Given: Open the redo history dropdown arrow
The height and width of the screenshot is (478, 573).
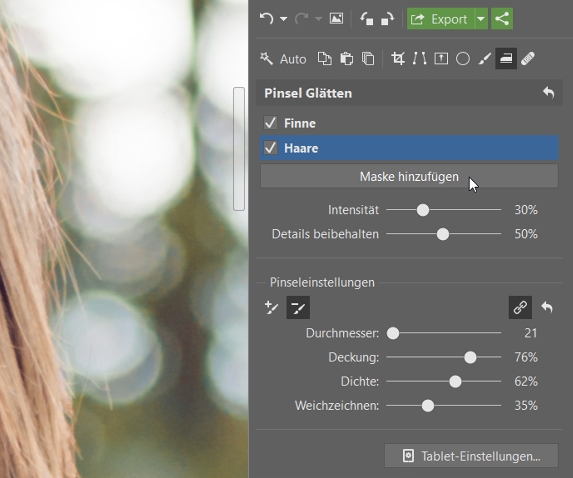Looking at the screenshot, I should (318, 19).
